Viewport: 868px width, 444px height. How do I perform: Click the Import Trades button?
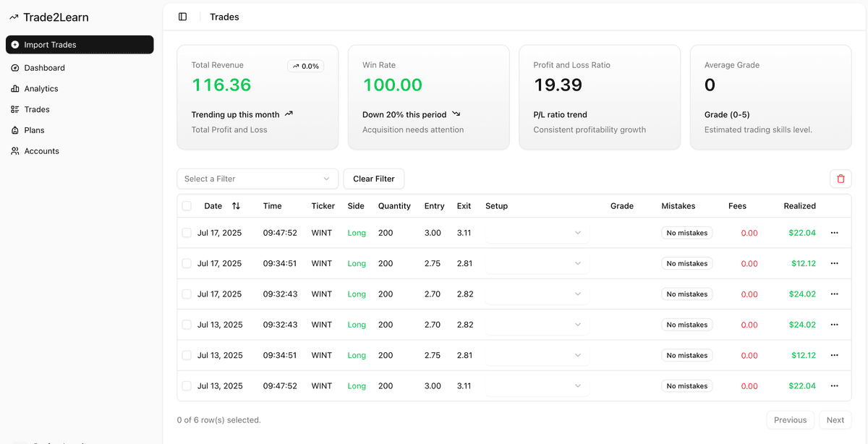point(80,45)
